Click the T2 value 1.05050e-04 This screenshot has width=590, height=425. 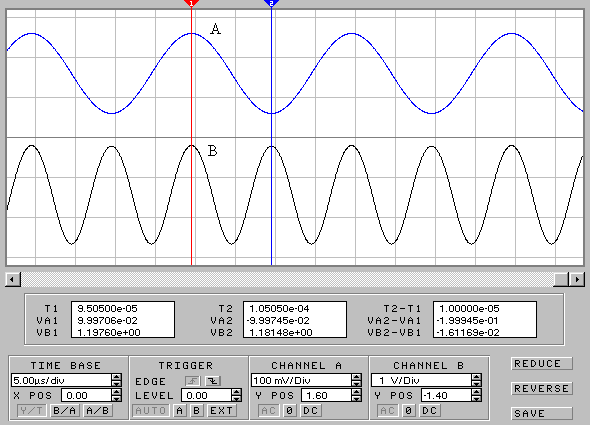tap(279, 309)
